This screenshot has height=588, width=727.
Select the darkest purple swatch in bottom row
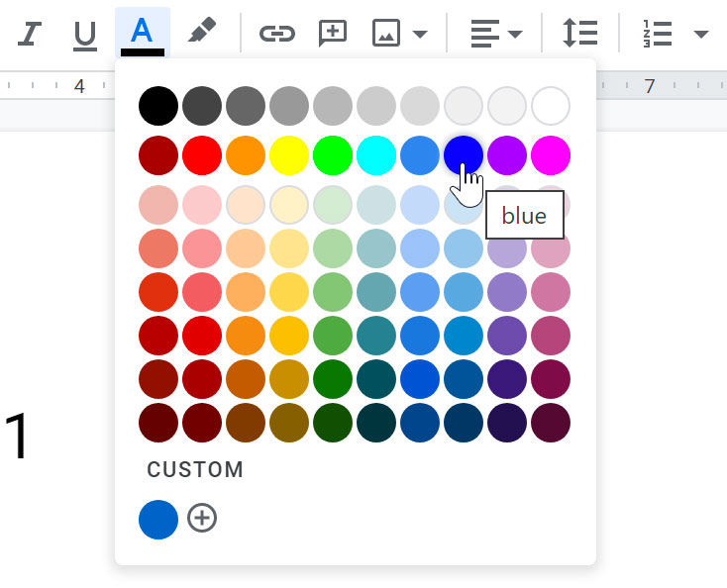coord(507,423)
